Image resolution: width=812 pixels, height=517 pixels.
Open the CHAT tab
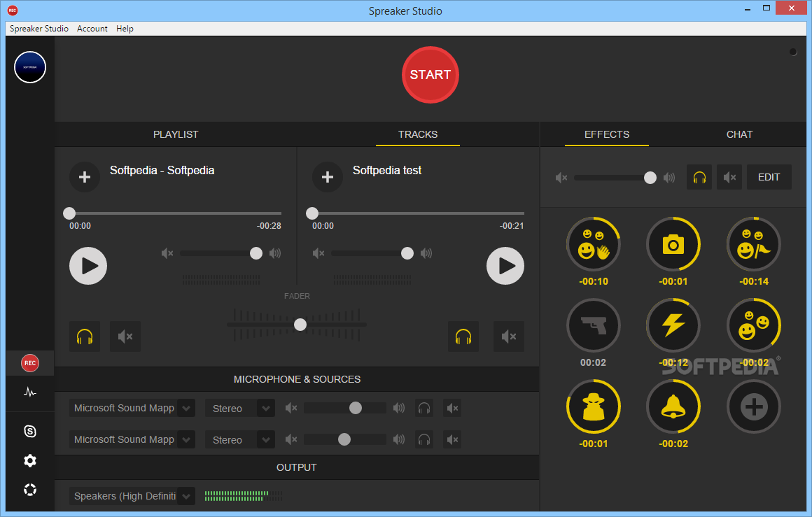(x=739, y=134)
